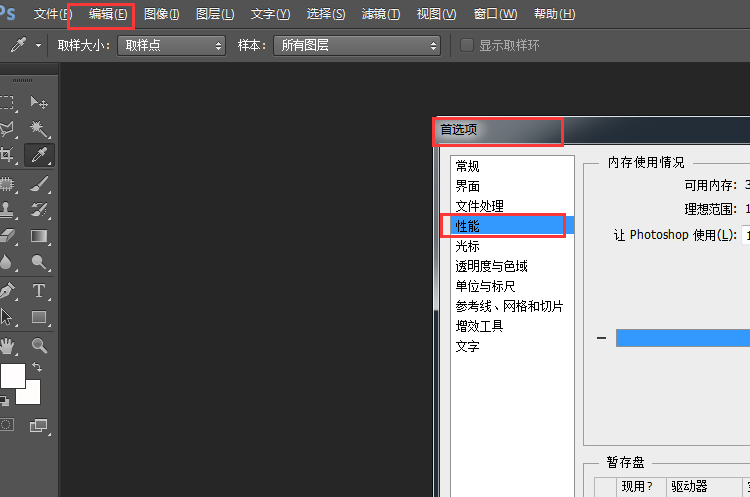Open the tool preset picker arrow
Screen dimensions: 750x497
coord(38,45)
